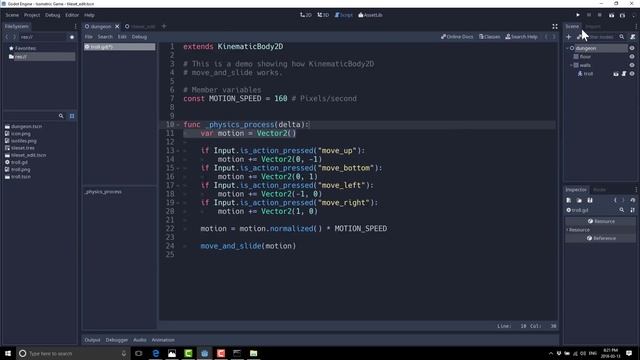
Task: Add a new node with plus icon
Action: [x=569, y=37]
